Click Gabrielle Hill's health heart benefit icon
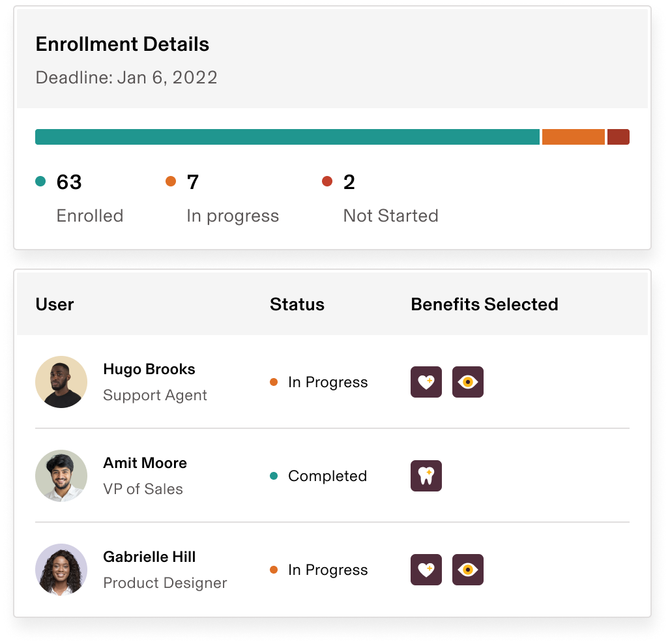 tap(426, 570)
